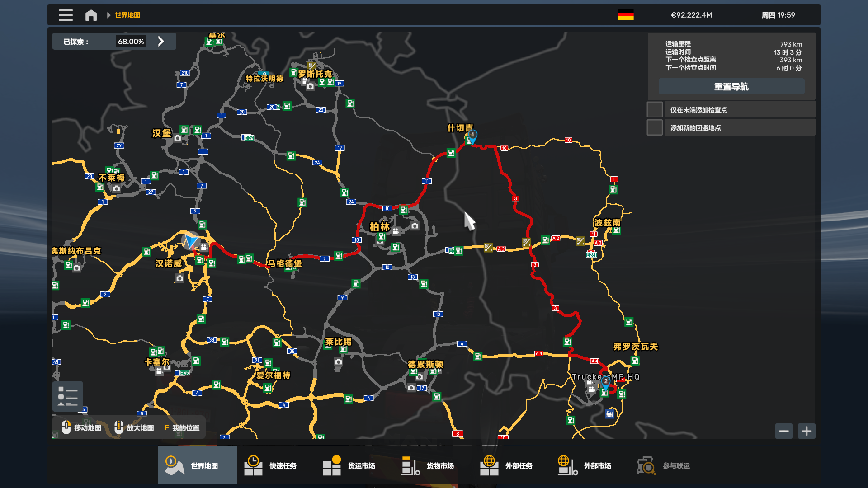Enable 添加新的回避地点 checkbox

655,128
